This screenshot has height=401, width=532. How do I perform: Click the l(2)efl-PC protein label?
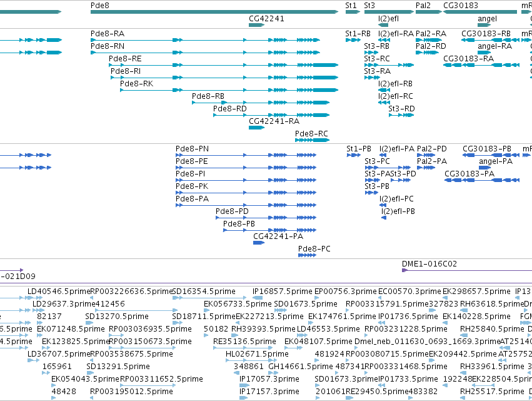point(396,199)
